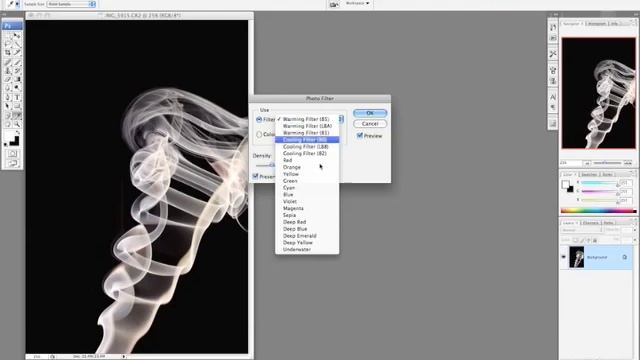Choose Cooling Filter (80) from the list

coord(307,140)
